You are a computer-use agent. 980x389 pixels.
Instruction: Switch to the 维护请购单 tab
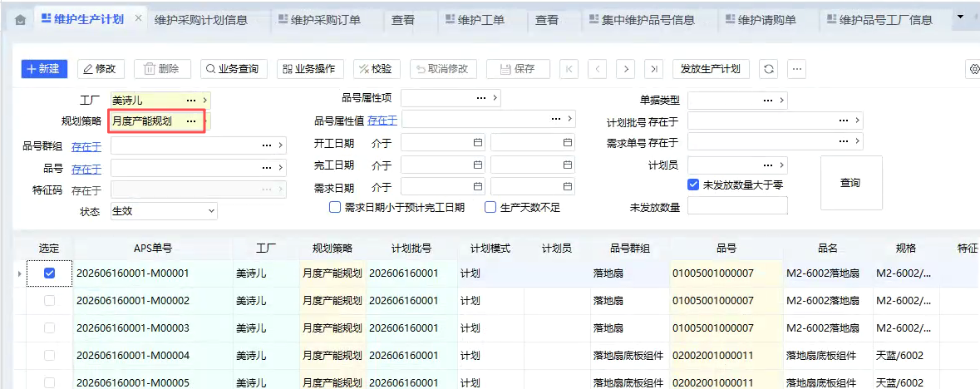coord(761,20)
